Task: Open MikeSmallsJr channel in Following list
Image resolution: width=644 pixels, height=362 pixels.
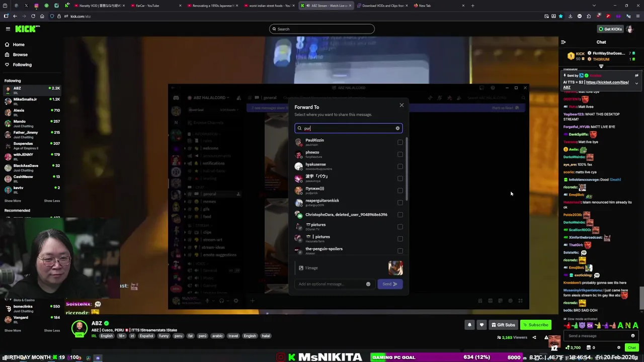Action: [x=31, y=102]
